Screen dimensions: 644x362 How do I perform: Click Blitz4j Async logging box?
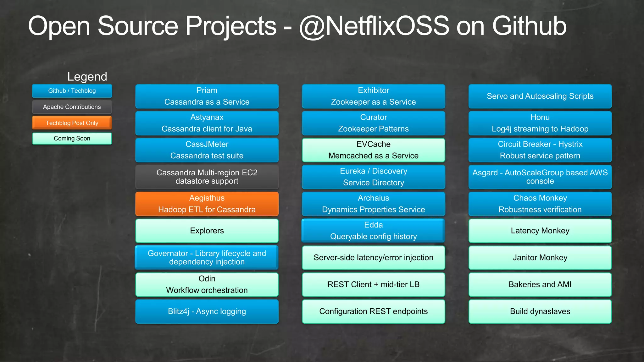[207, 311]
